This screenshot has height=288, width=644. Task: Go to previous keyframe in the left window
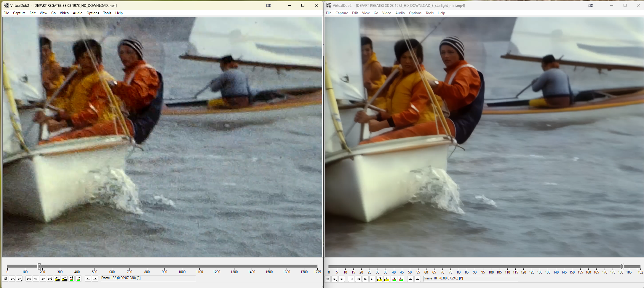click(57, 279)
